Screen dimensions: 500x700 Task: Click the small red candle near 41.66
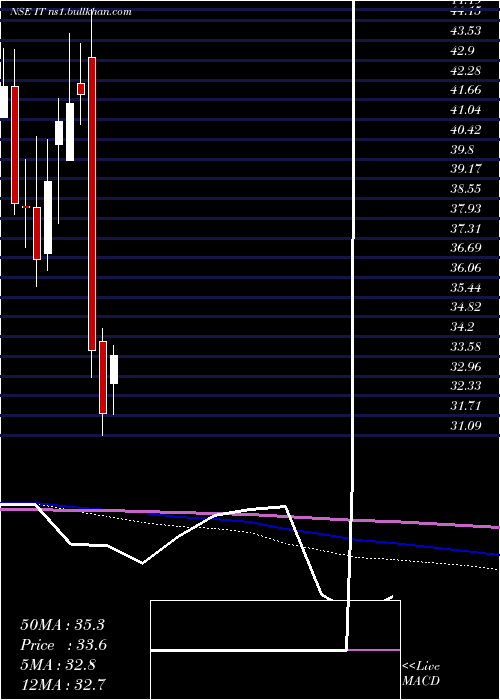pyautogui.click(x=81, y=89)
